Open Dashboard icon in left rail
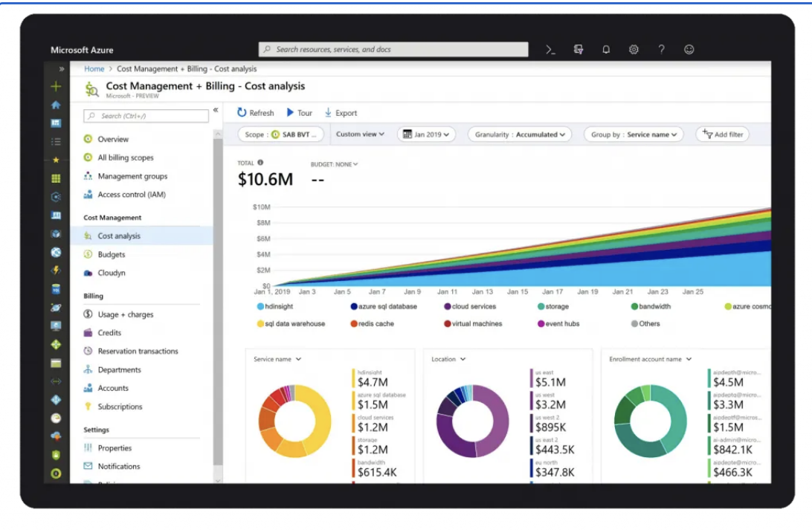The height and width of the screenshot is (530, 812). (x=56, y=123)
